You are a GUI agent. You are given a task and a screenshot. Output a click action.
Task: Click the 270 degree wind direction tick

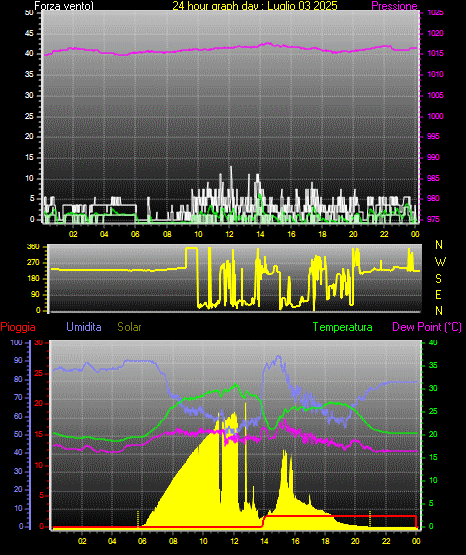[x=34, y=263]
